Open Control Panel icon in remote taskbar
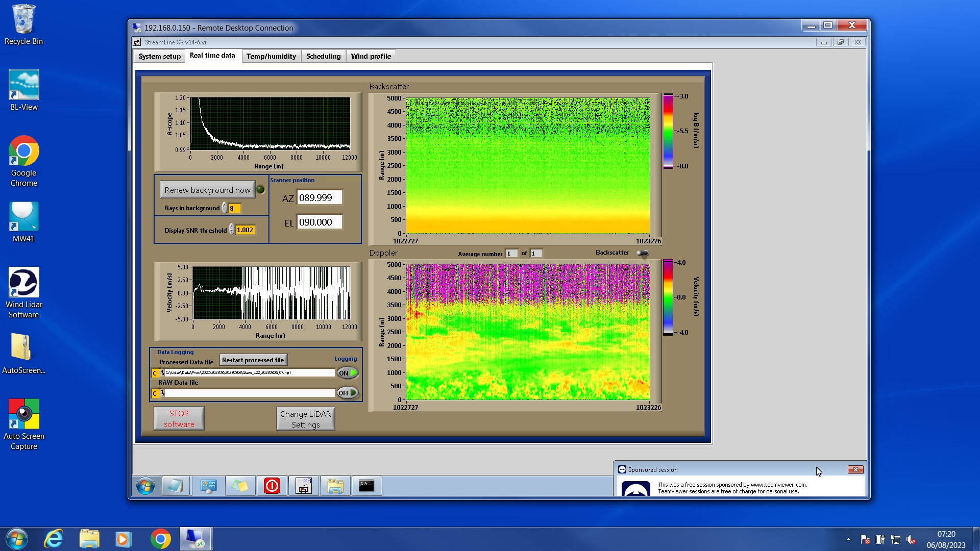Image resolution: width=980 pixels, height=551 pixels. (x=208, y=486)
